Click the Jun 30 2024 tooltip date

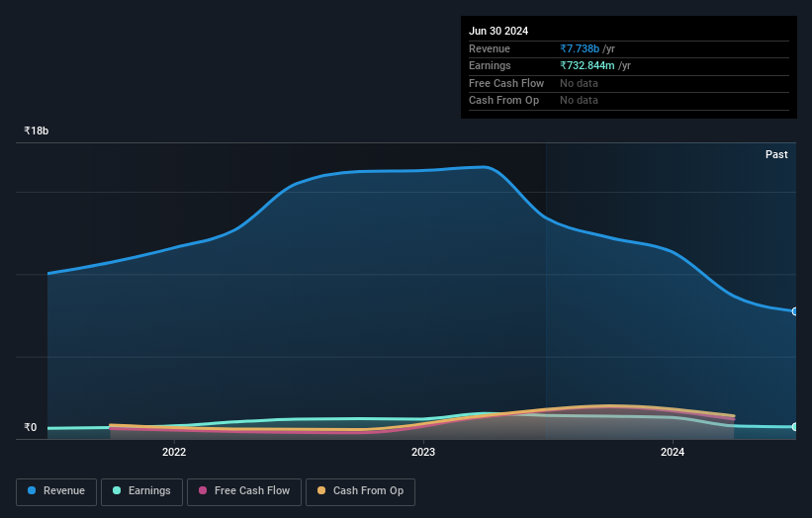point(498,31)
